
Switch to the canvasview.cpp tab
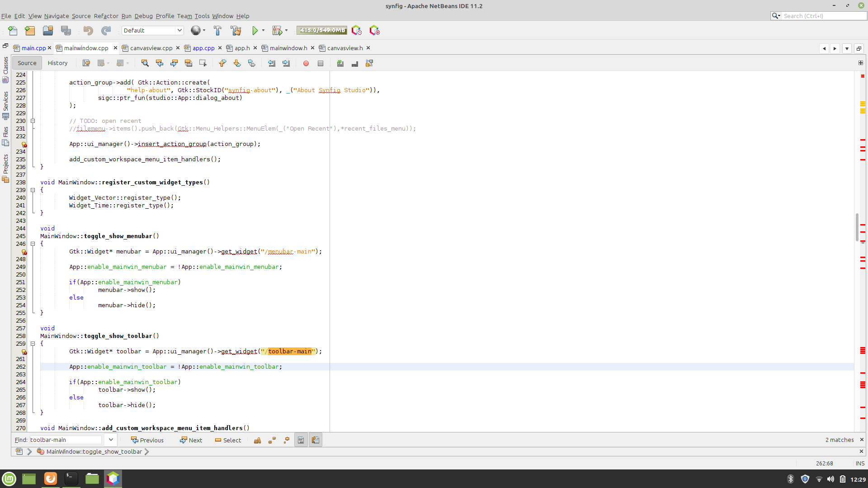click(x=151, y=48)
